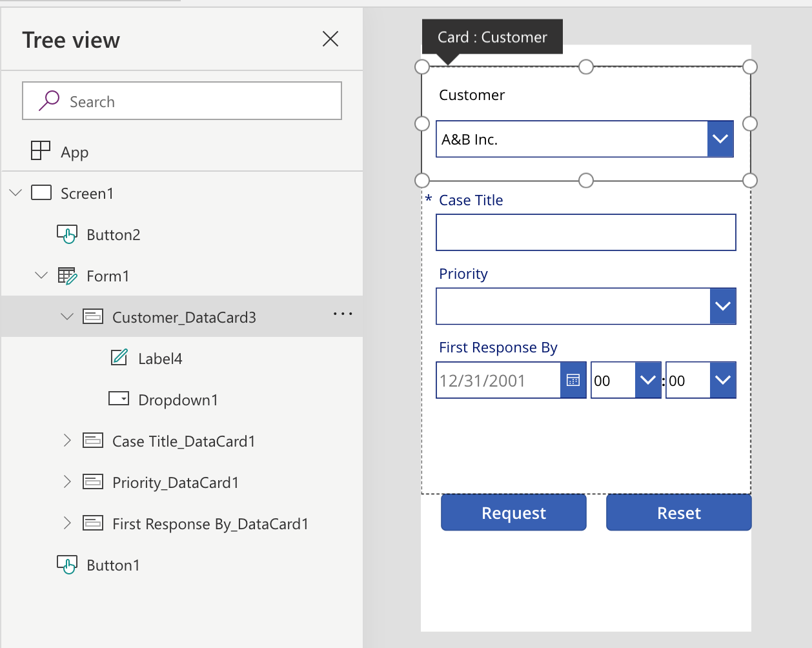The width and height of the screenshot is (812, 648).
Task: Click the Reset button
Action: [x=678, y=512]
